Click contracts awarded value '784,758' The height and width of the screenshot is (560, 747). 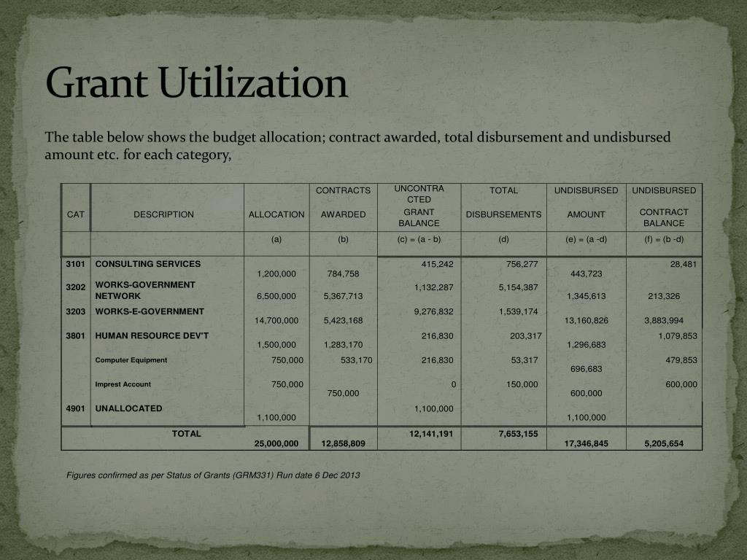(x=343, y=274)
